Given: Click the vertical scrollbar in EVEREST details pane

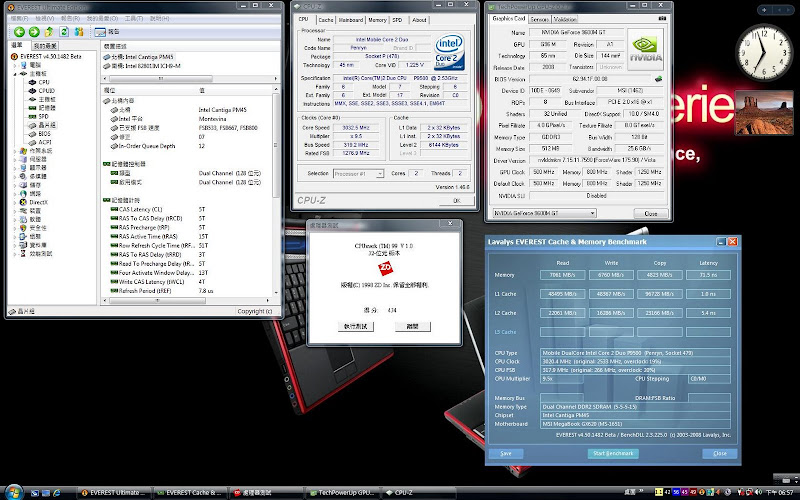Looking at the screenshot, I should (277, 192).
